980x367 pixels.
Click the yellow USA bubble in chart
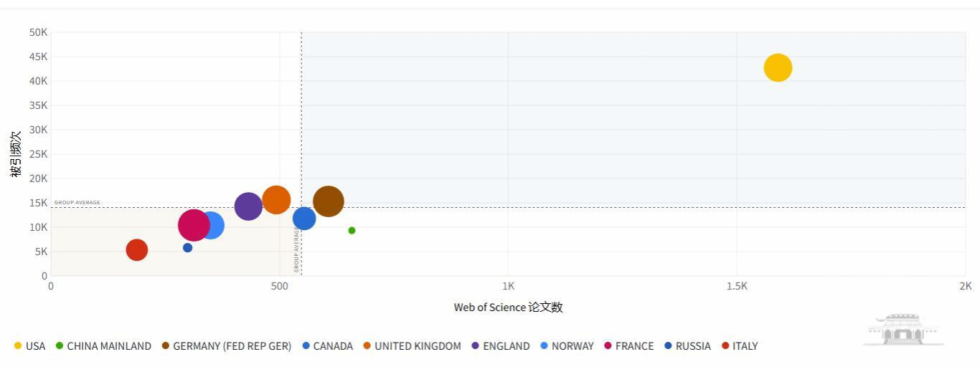pos(777,67)
